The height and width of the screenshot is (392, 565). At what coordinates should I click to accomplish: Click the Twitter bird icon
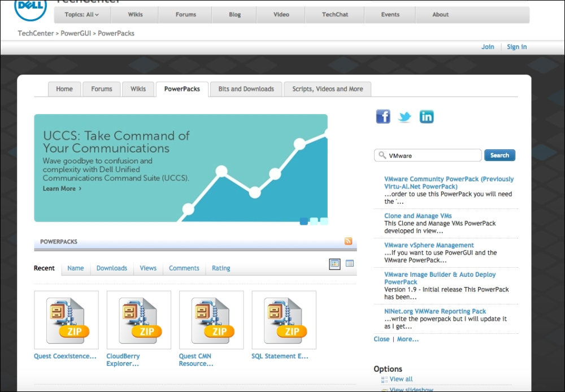click(x=405, y=117)
